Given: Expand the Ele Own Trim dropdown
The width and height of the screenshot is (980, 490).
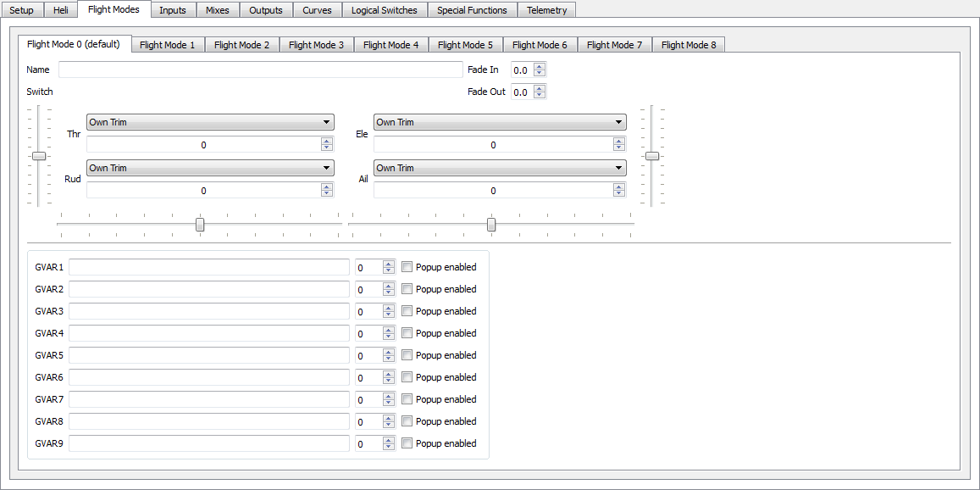Looking at the screenshot, I should click(500, 122).
